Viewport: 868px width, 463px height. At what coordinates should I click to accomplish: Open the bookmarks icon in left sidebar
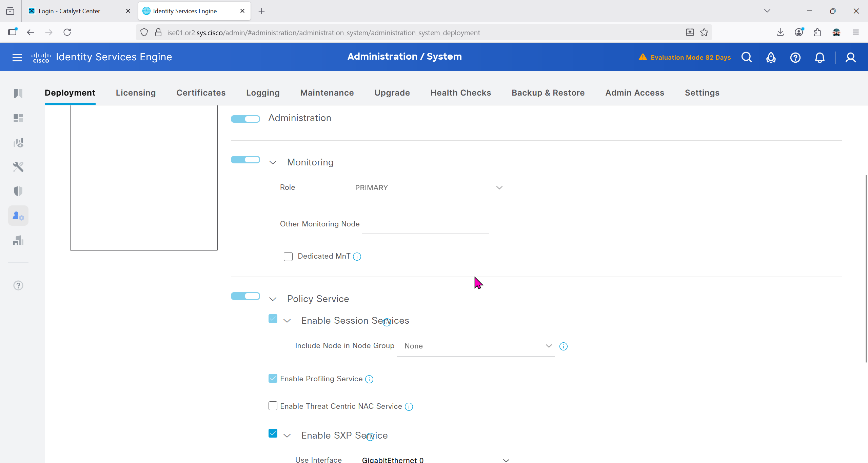tap(18, 93)
